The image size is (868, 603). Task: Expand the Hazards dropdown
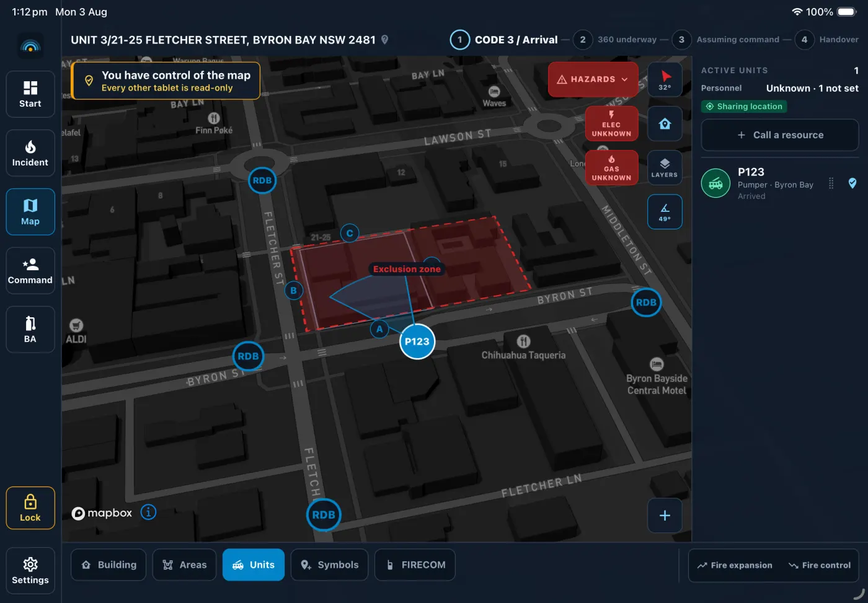pyautogui.click(x=593, y=79)
